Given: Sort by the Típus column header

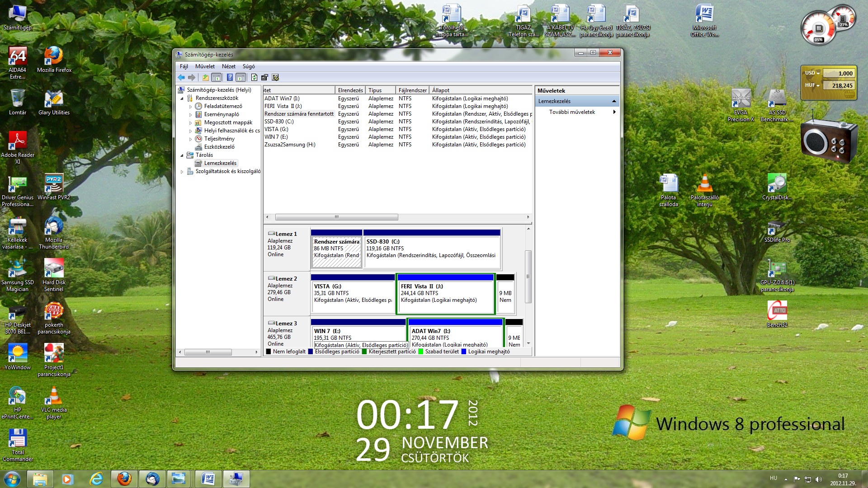Looking at the screenshot, I should [x=381, y=90].
